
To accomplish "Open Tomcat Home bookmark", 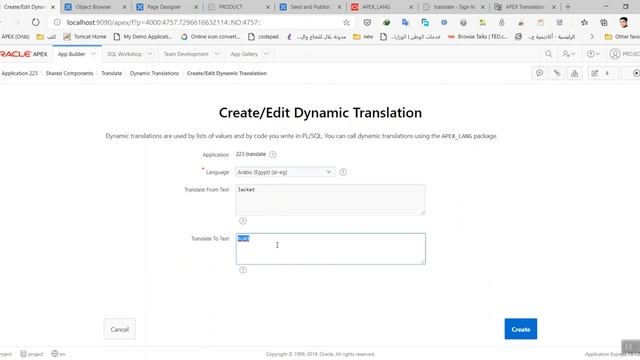I will (85, 36).
